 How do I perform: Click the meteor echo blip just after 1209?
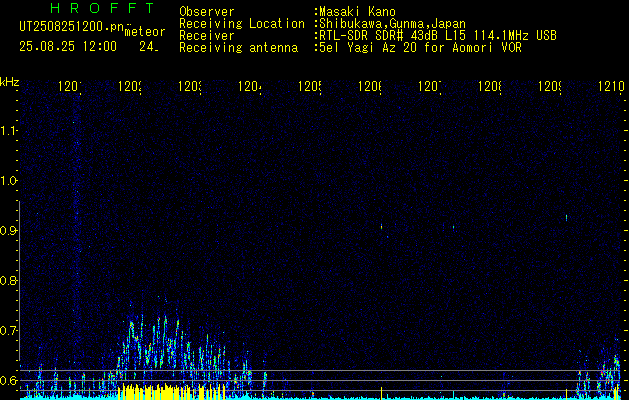566,218
